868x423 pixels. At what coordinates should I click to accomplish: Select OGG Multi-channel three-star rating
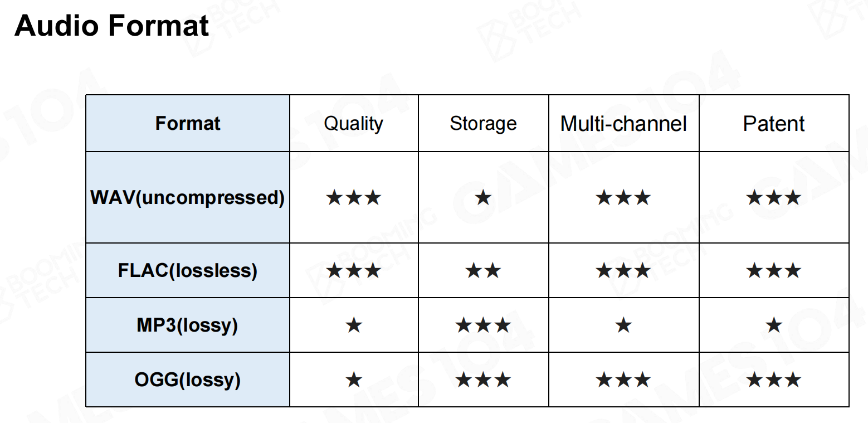tap(623, 380)
